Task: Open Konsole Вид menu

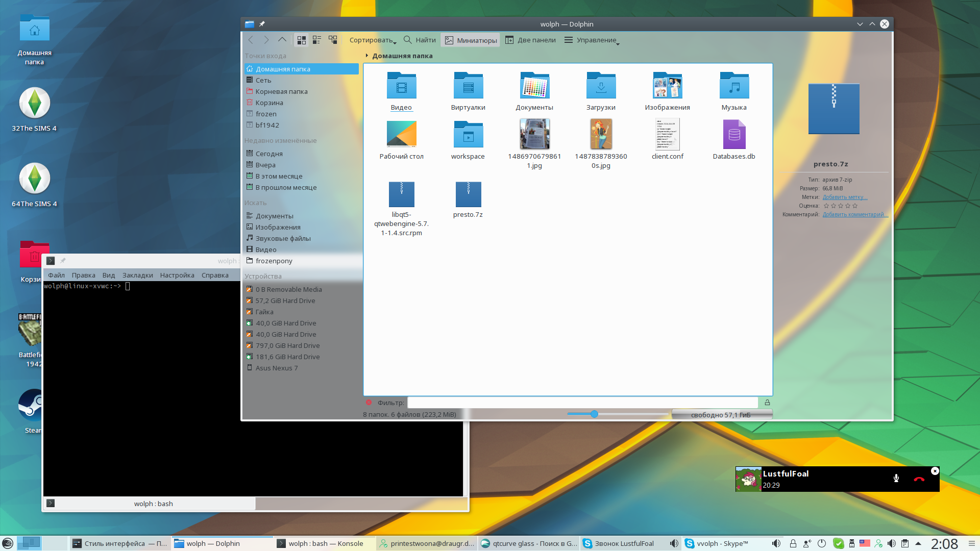Action: 108,275
